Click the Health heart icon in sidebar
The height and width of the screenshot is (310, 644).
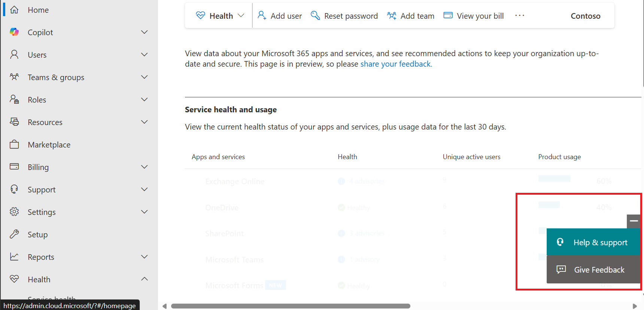[x=14, y=279]
